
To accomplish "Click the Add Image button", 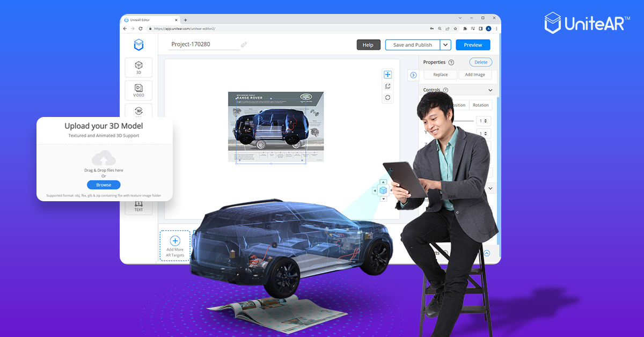I will click(x=475, y=75).
